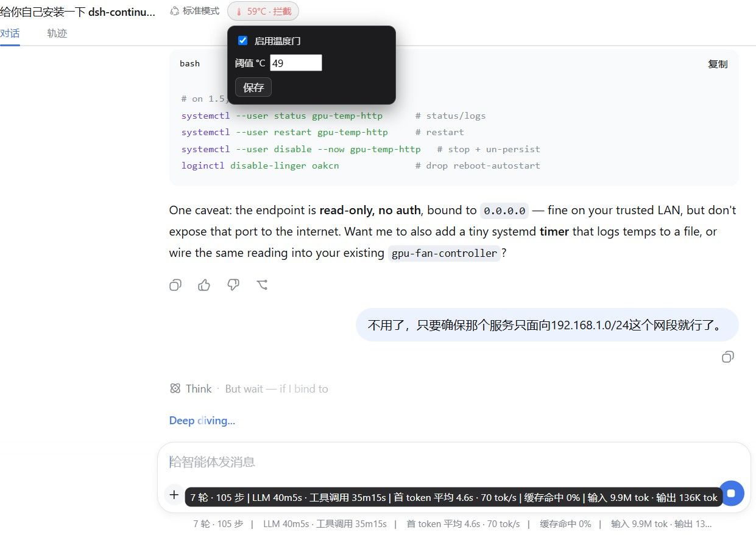Click the 缓存命中 0% stat in the bottom line
The height and width of the screenshot is (535, 756).
click(x=565, y=523)
